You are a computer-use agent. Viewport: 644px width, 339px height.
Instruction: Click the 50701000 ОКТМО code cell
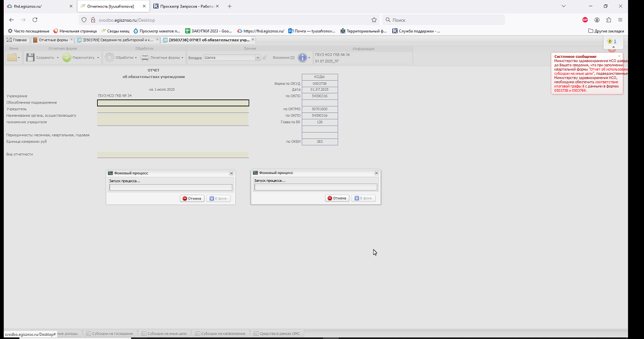(x=320, y=109)
